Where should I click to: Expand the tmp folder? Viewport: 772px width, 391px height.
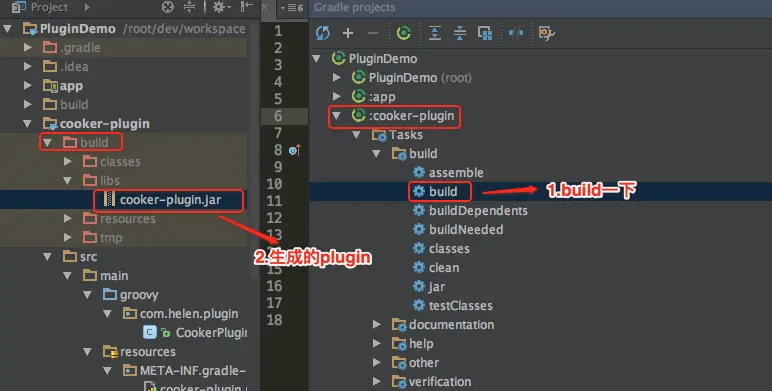[x=68, y=237]
